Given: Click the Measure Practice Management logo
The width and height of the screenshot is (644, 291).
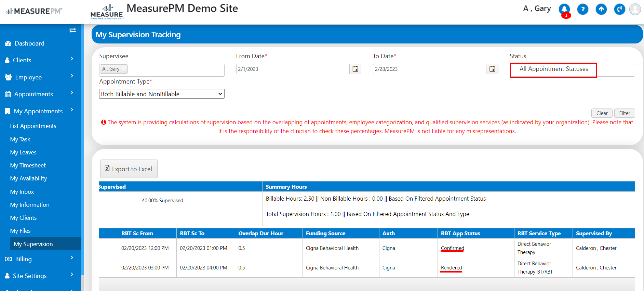Looking at the screenshot, I should (107, 12).
